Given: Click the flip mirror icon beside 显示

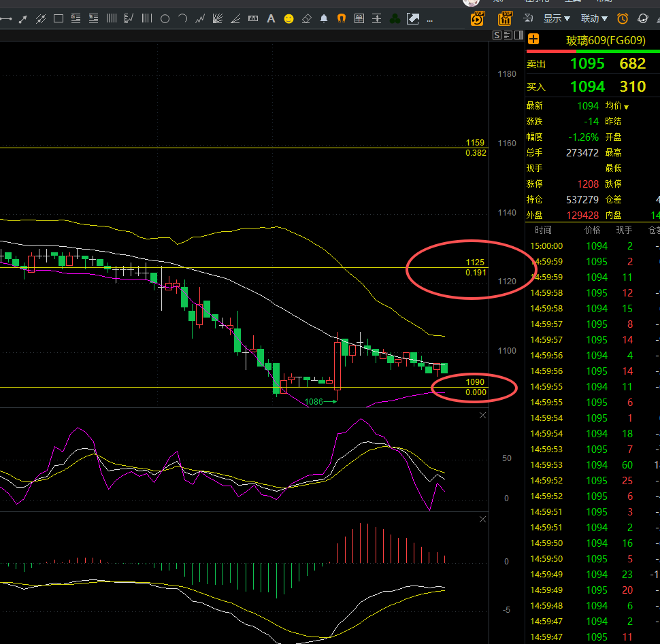Looking at the screenshot, I should click(528, 18).
